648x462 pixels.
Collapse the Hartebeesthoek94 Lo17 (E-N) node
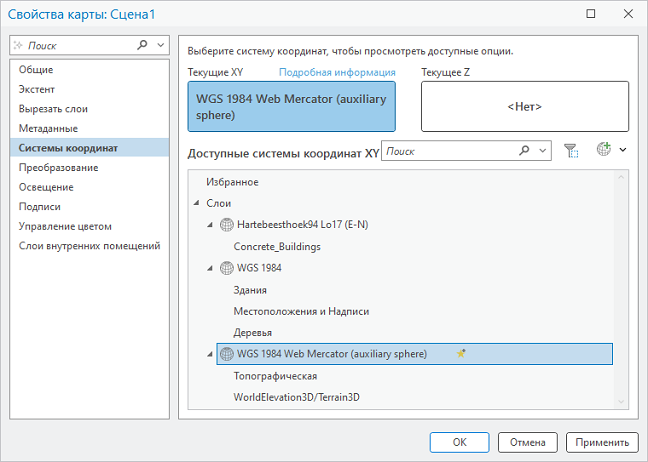[x=210, y=225]
